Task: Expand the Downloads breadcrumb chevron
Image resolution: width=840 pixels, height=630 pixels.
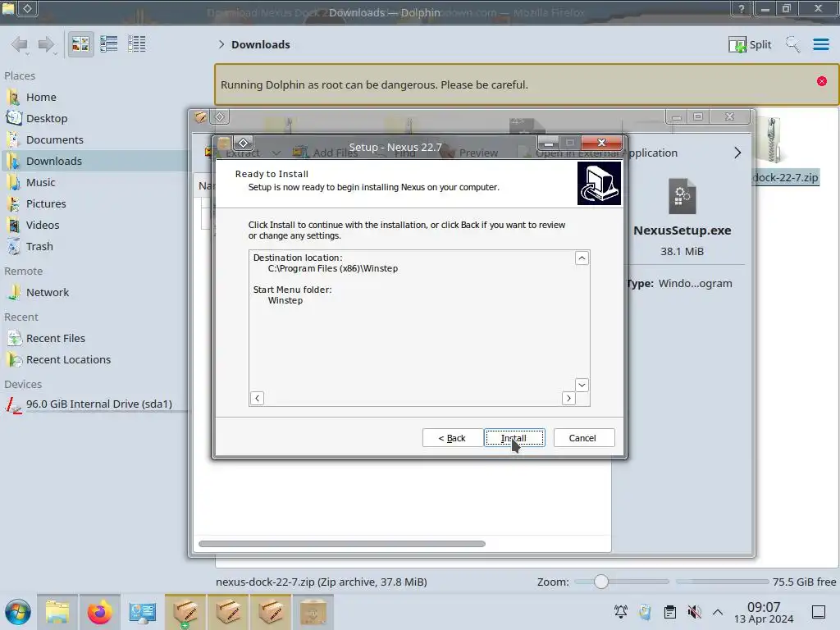Action: coord(221,44)
